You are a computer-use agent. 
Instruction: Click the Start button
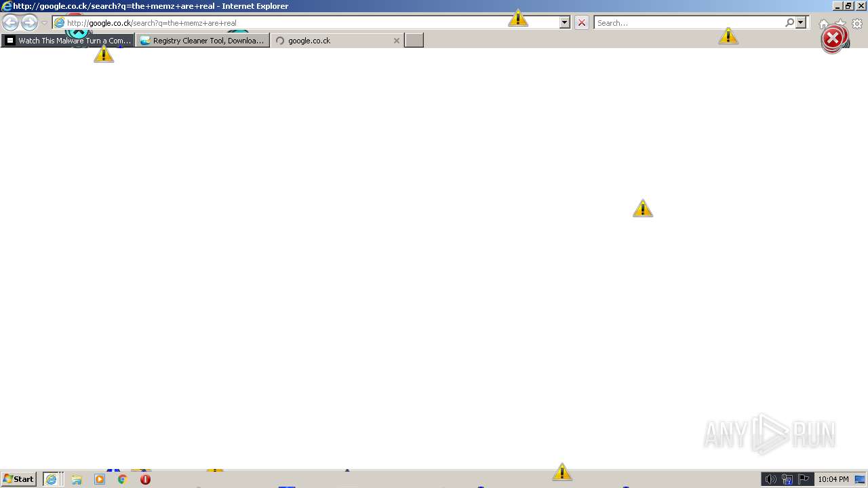click(18, 479)
